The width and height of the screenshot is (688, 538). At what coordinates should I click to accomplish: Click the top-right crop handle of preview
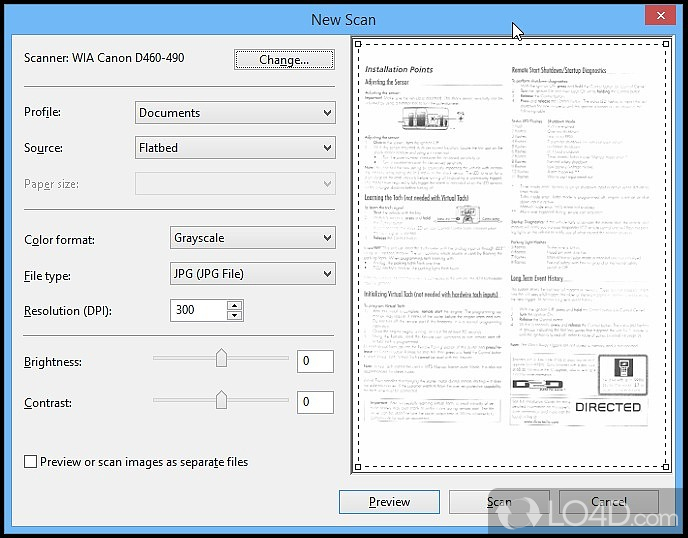click(666, 44)
